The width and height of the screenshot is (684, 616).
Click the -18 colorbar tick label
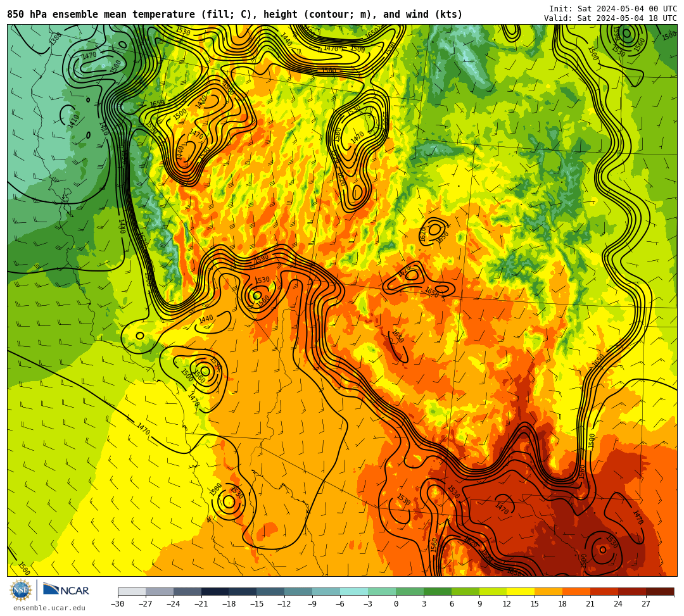(x=229, y=604)
